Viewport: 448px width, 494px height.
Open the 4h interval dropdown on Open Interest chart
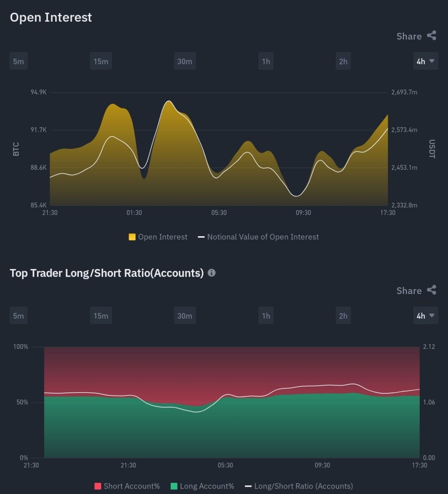[425, 61]
